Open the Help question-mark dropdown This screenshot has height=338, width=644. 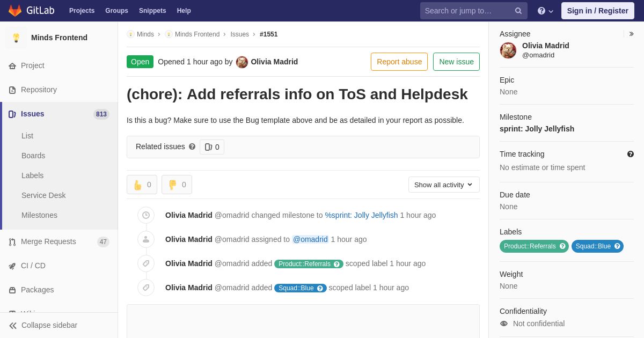tap(545, 11)
